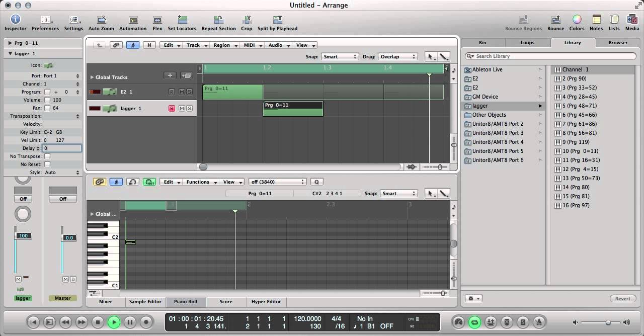
Task: Click the lagger channel volume fader
Action: [x=23, y=236]
